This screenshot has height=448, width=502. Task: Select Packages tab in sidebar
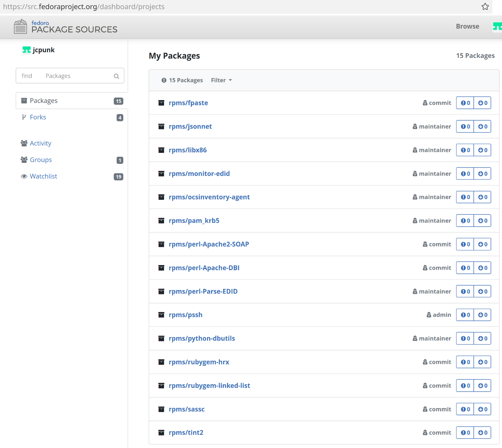coord(72,101)
